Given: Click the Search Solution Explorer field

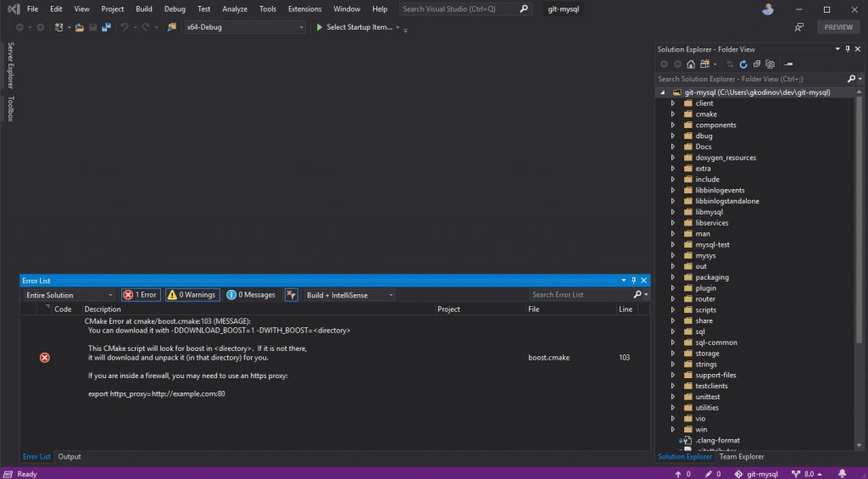Looking at the screenshot, I should [751, 79].
